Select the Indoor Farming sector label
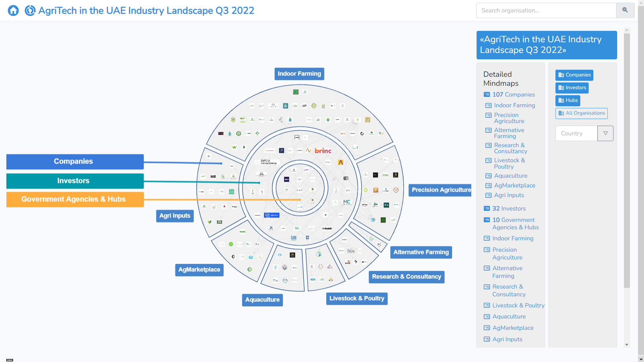Screen dimensions: 644x362 tap(299, 74)
